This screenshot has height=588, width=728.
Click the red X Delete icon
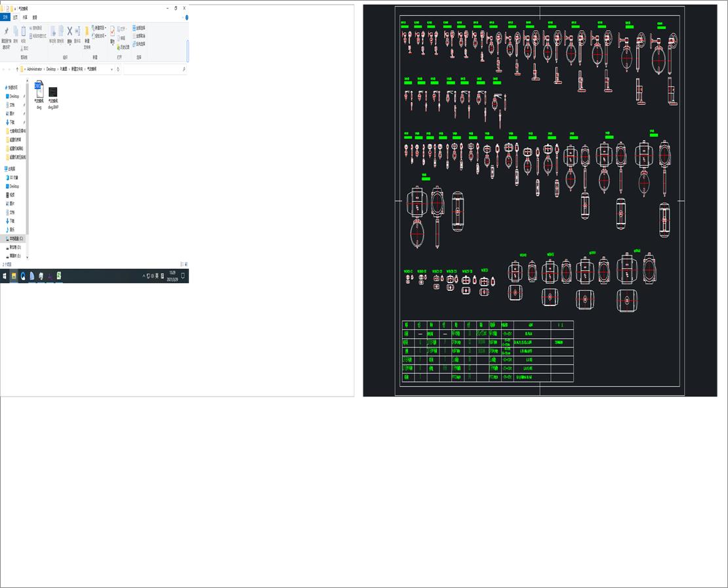click(70, 31)
